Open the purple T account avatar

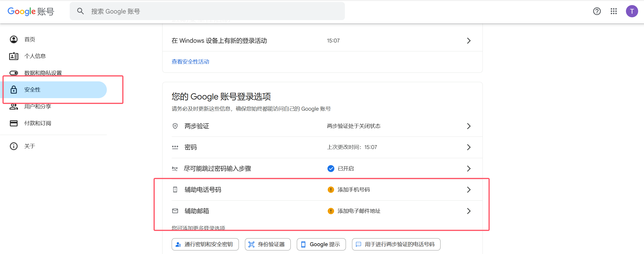pyautogui.click(x=632, y=11)
